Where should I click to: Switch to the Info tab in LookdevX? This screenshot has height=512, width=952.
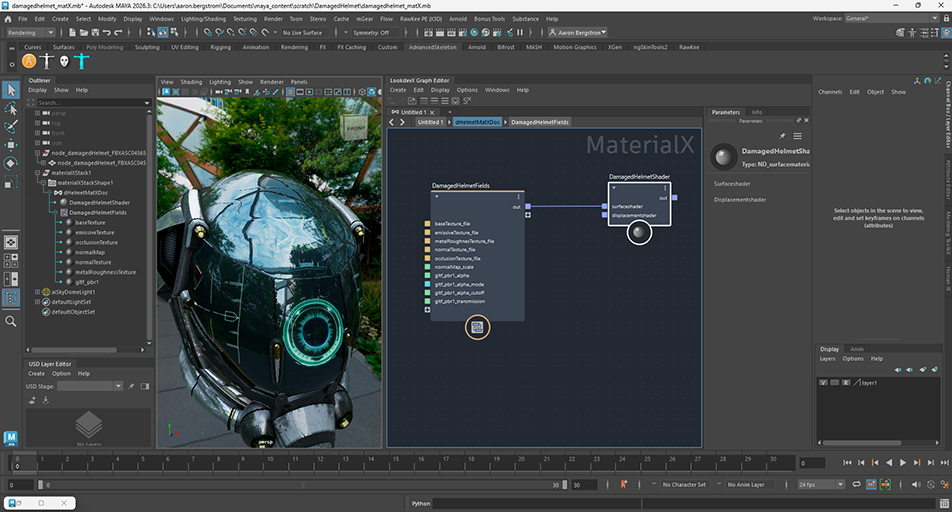[x=756, y=112]
